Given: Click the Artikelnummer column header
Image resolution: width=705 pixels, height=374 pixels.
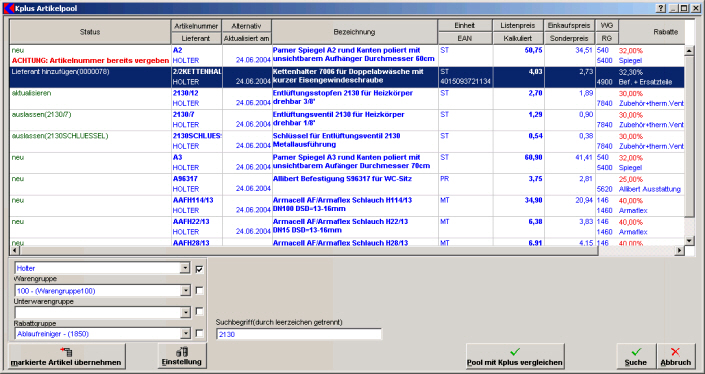Looking at the screenshot, I should click(x=196, y=26).
